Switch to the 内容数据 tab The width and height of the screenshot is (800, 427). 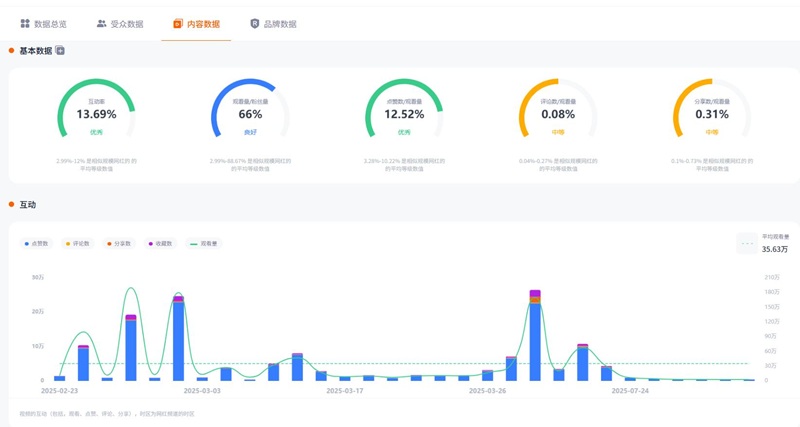click(196, 24)
